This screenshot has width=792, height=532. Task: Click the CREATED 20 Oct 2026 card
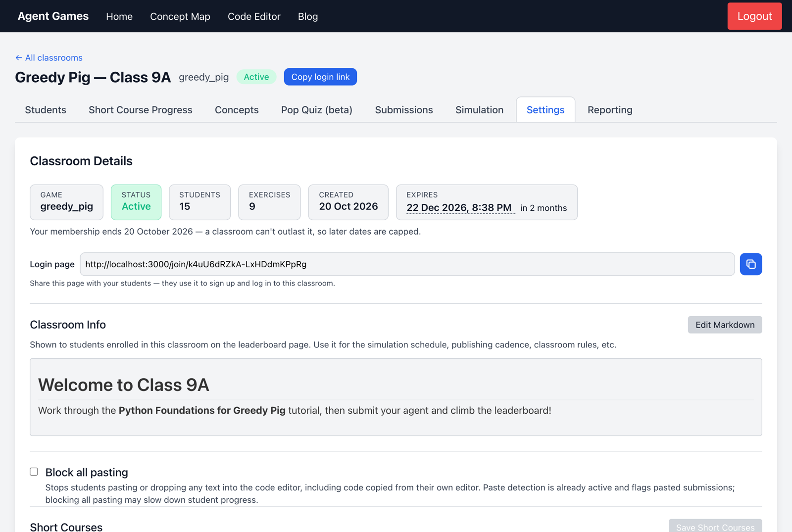[348, 202]
